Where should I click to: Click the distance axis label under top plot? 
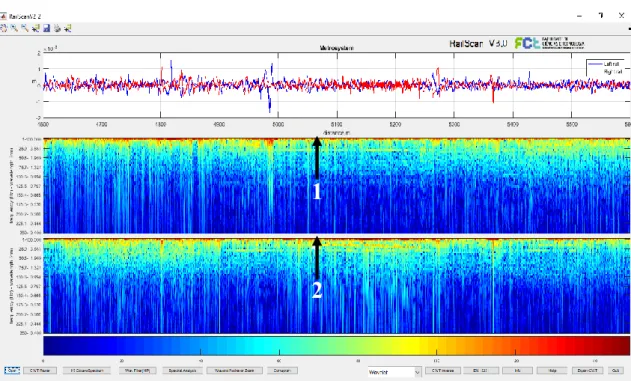pyautogui.click(x=336, y=132)
